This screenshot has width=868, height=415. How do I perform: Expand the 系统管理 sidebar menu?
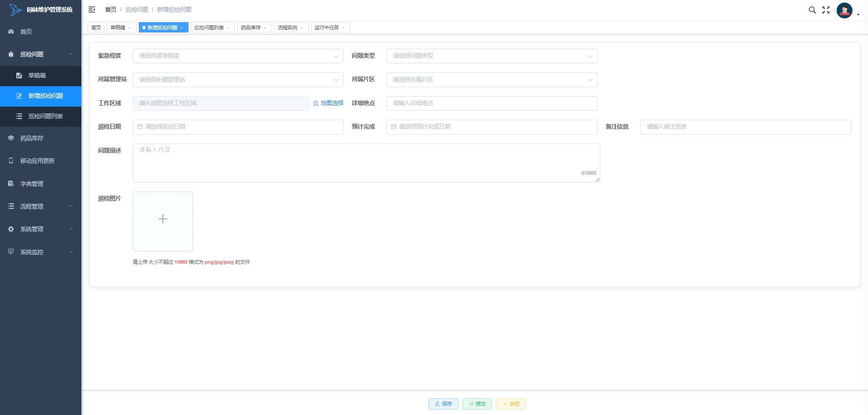coord(41,229)
